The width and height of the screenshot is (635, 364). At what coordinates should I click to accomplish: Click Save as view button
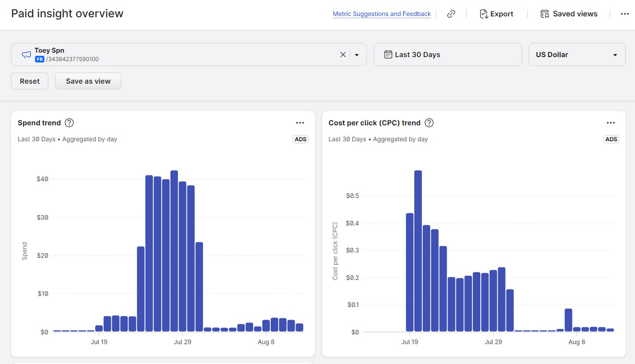click(88, 81)
